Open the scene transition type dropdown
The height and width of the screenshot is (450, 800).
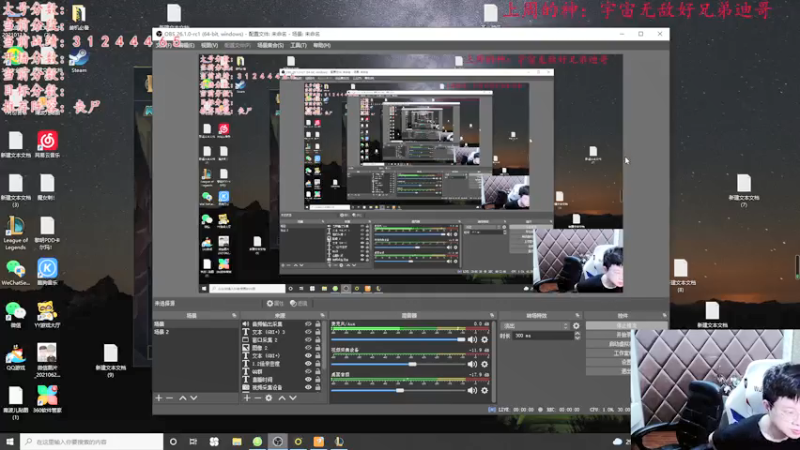(535, 326)
